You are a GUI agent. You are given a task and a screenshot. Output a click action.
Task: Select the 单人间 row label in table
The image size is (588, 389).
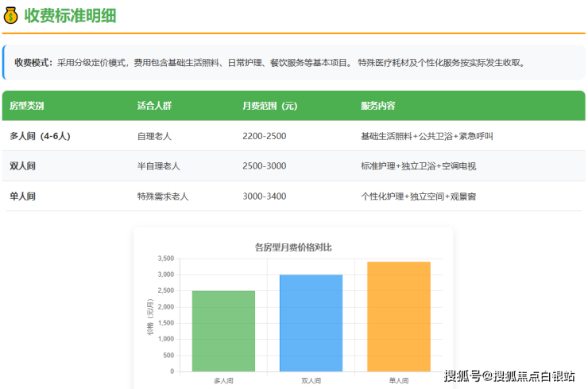[22, 196]
